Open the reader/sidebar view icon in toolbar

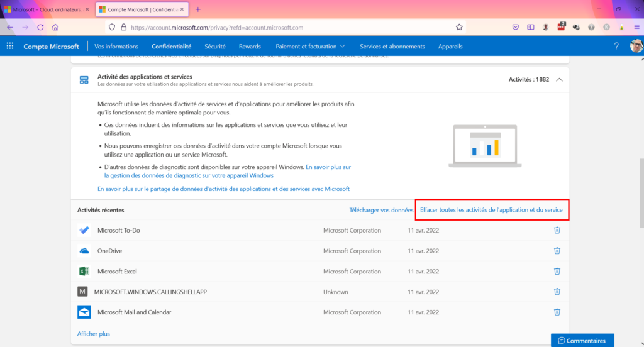click(531, 27)
